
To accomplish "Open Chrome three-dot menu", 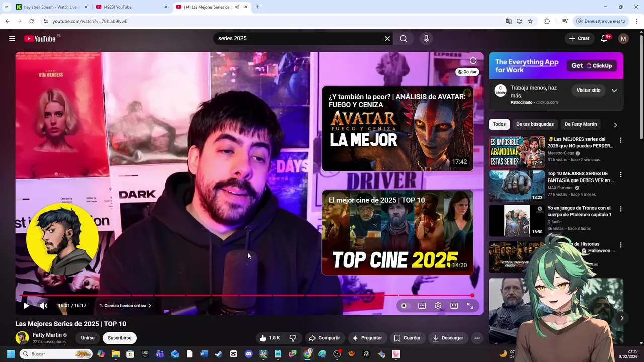I will 637,21.
